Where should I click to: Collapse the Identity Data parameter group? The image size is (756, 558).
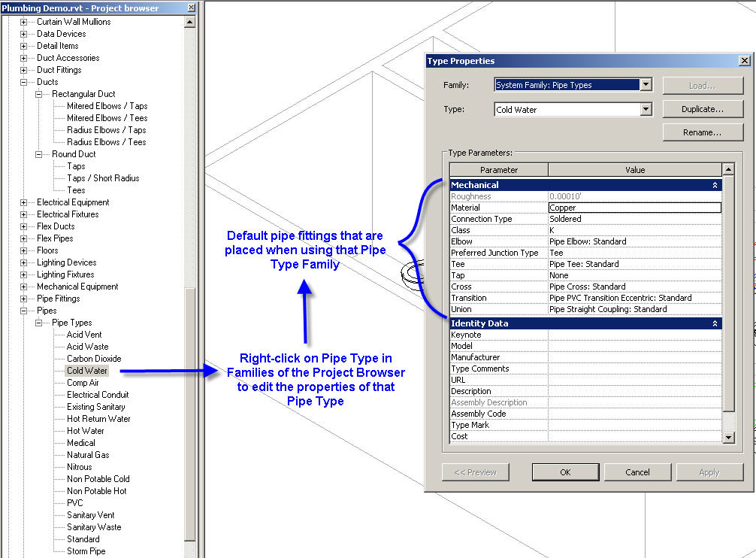tap(715, 323)
